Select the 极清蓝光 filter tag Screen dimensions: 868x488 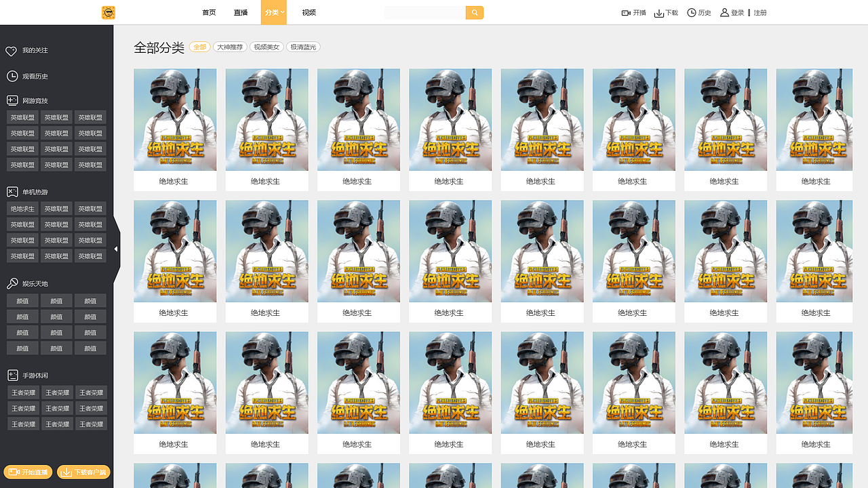click(x=303, y=47)
